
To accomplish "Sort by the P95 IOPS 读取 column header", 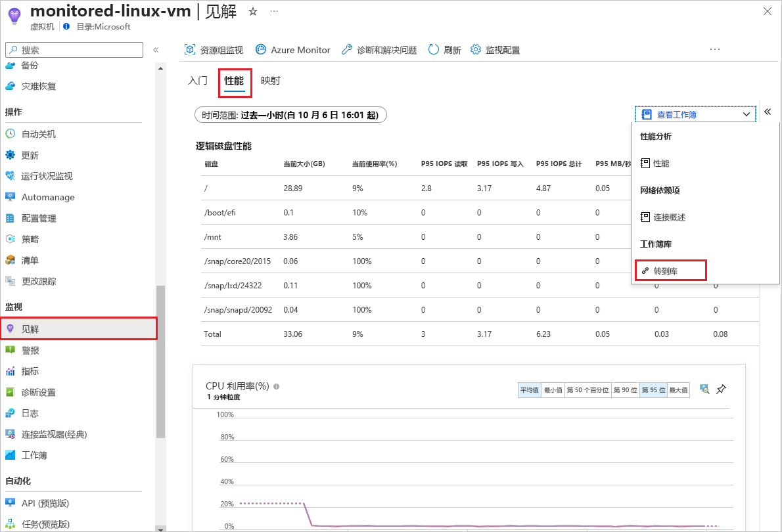I will [x=444, y=164].
